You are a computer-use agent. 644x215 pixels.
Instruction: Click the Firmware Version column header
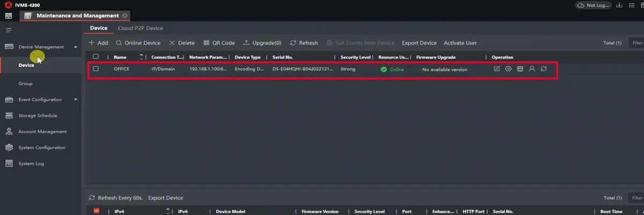[x=320, y=212]
